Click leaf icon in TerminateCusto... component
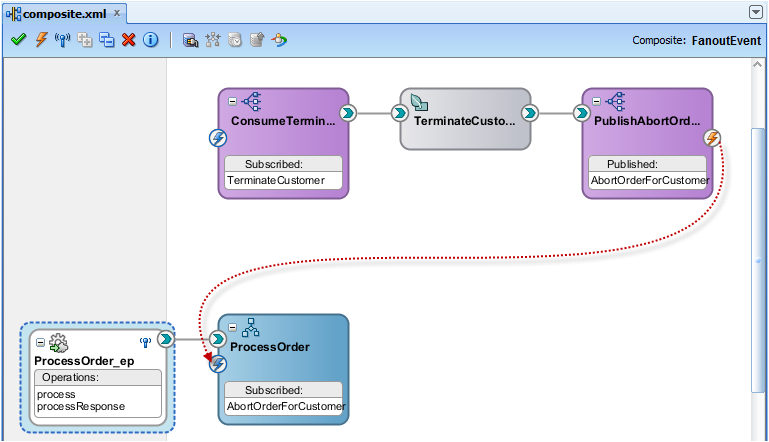 click(419, 102)
